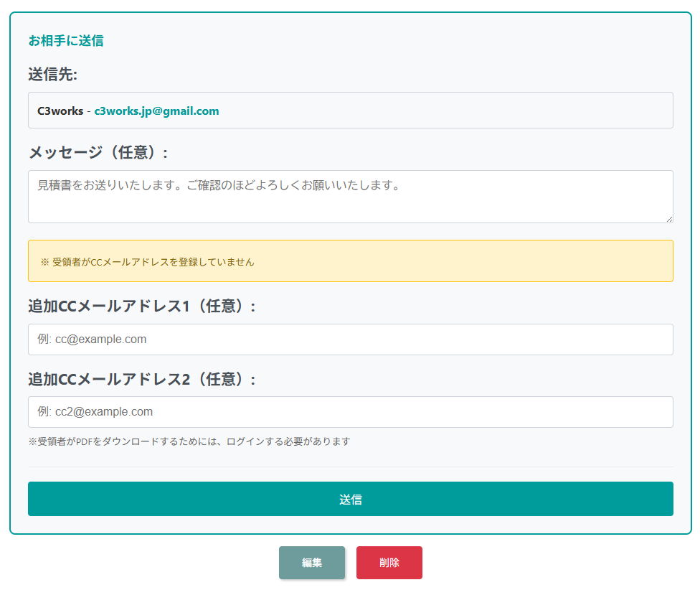Click the bold C3works recipient name

tap(60, 111)
